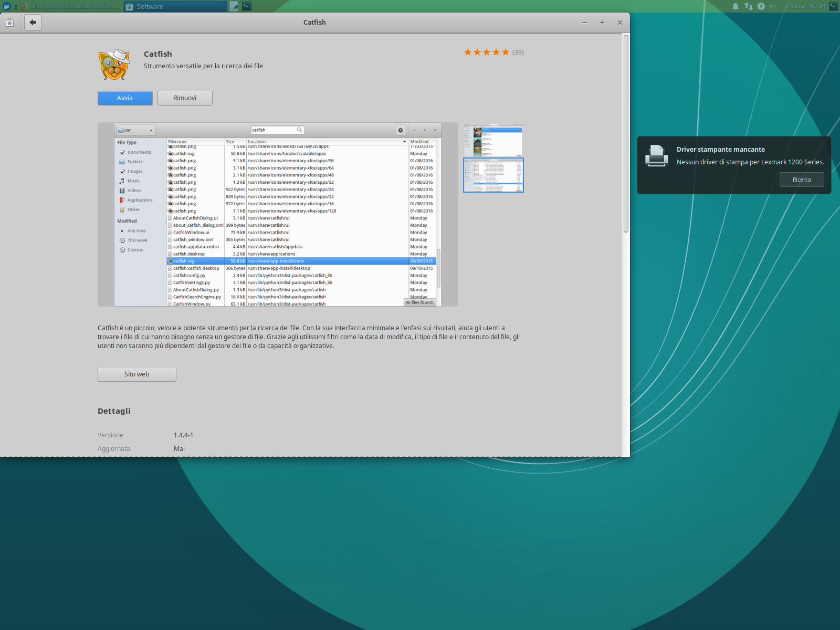Click the Catfish cat application icon
This screenshot has height=630, width=840.
pos(114,65)
